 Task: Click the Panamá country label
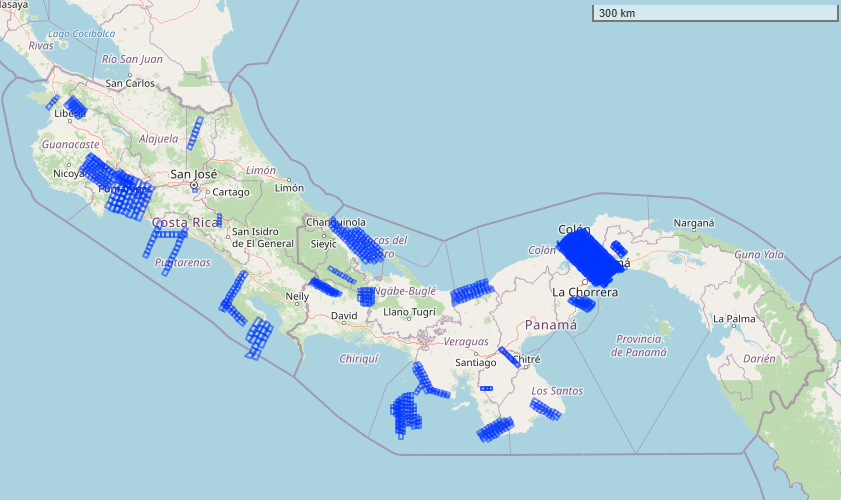pyautogui.click(x=551, y=325)
